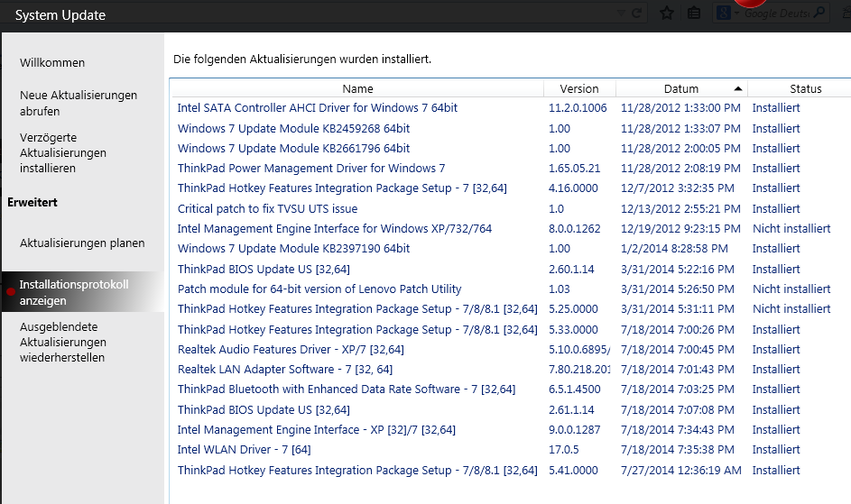Viewport: 851px width, 504px height.
Task: Click the search magnifier icon
Action: pos(819,13)
